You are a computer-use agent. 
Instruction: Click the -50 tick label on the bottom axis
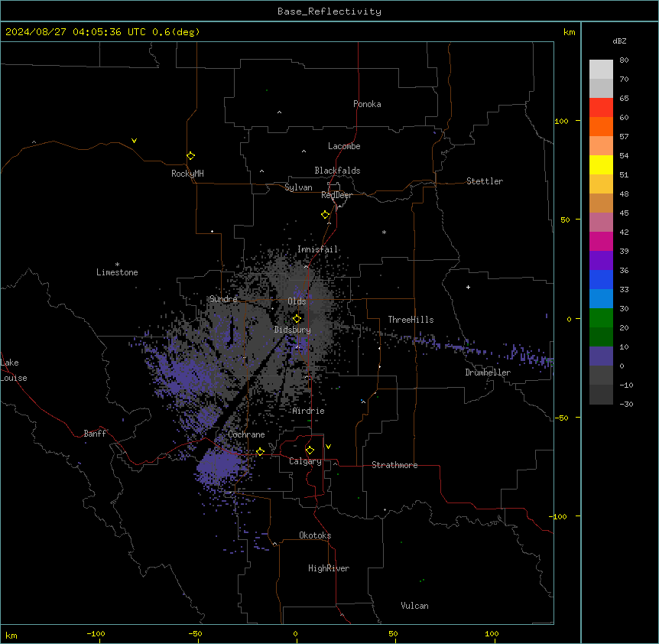click(x=195, y=633)
